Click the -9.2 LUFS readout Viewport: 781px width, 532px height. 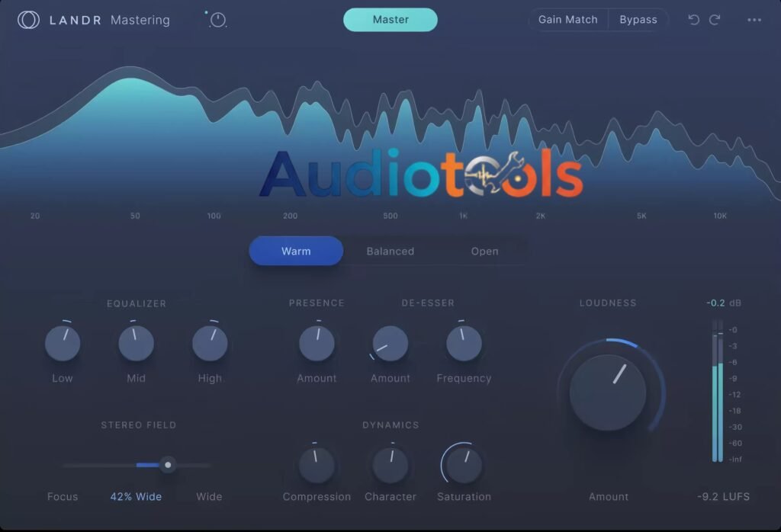(x=723, y=497)
